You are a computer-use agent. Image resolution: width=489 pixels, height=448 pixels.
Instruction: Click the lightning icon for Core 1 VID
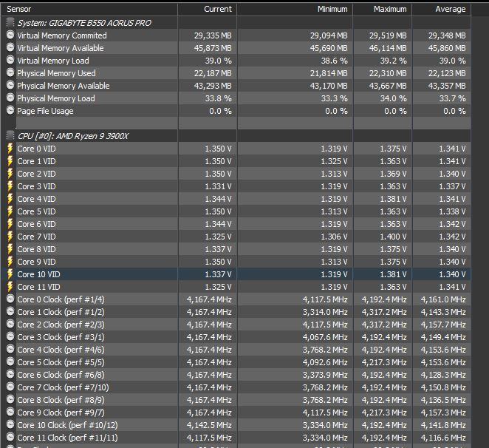(10, 160)
